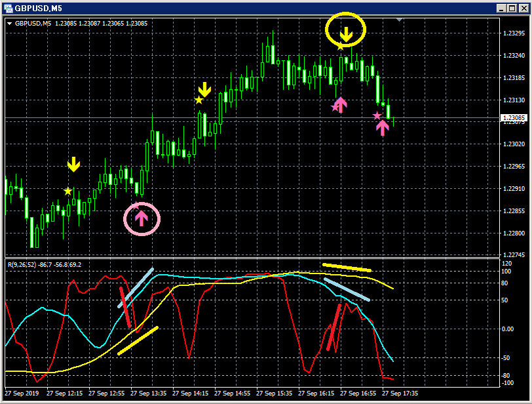
Task: Click the current price label 1.23085
Action: coord(514,118)
